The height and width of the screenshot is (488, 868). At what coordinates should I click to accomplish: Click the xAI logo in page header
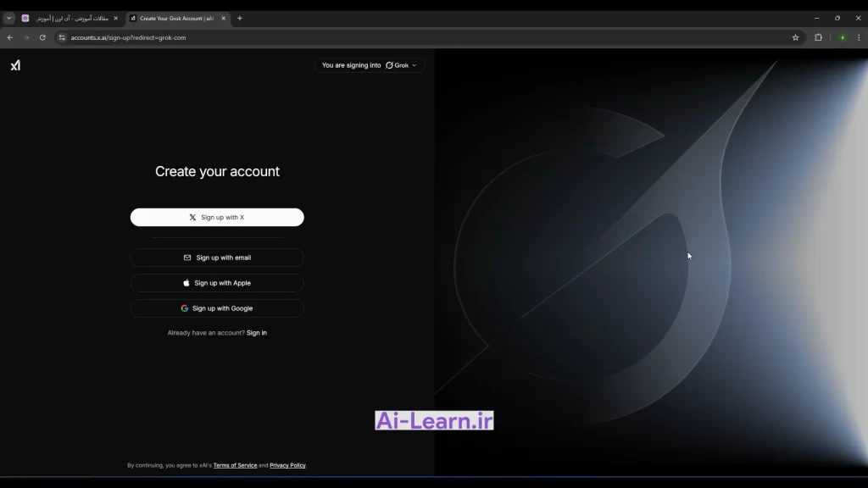(15, 65)
